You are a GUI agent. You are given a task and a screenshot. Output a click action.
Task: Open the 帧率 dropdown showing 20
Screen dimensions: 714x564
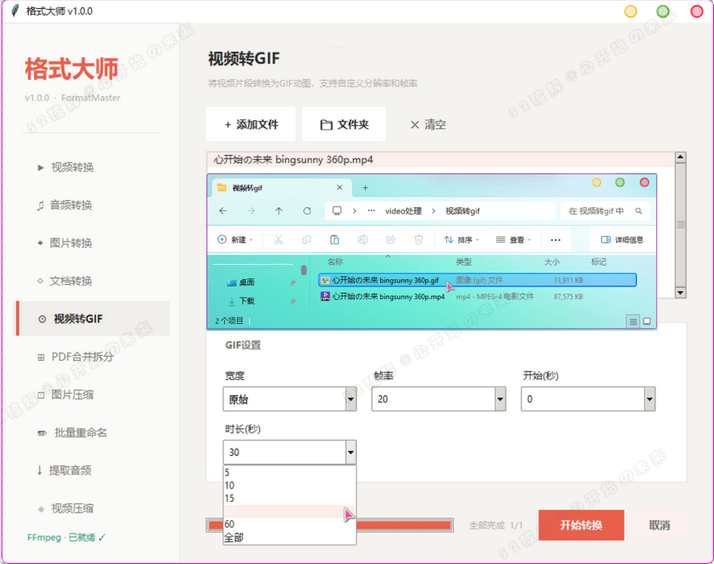click(439, 399)
